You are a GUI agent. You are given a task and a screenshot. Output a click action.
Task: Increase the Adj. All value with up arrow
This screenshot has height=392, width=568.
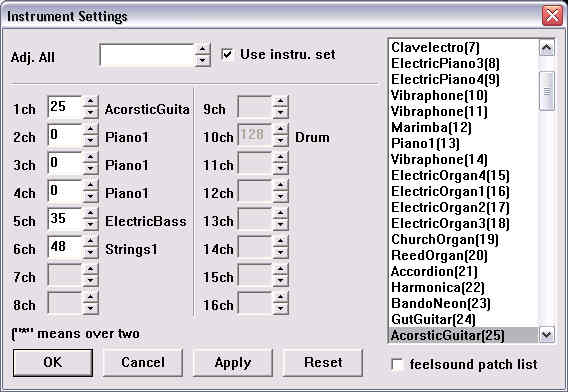coord(202,49)
